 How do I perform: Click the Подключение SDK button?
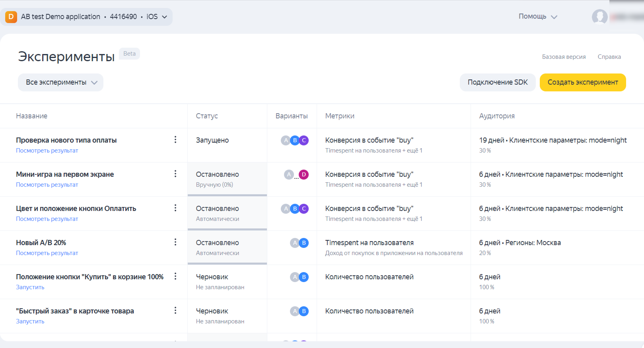click(x=497, y=82)
